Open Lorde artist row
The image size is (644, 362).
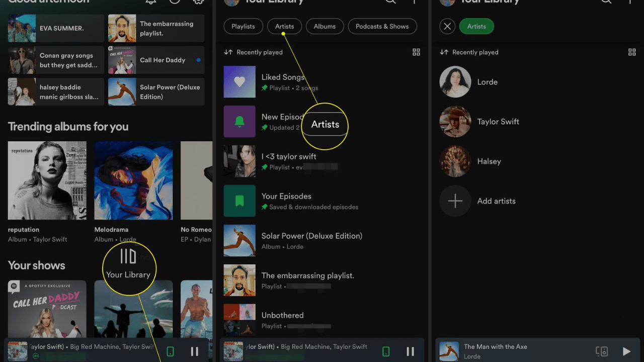pos(538,82)
